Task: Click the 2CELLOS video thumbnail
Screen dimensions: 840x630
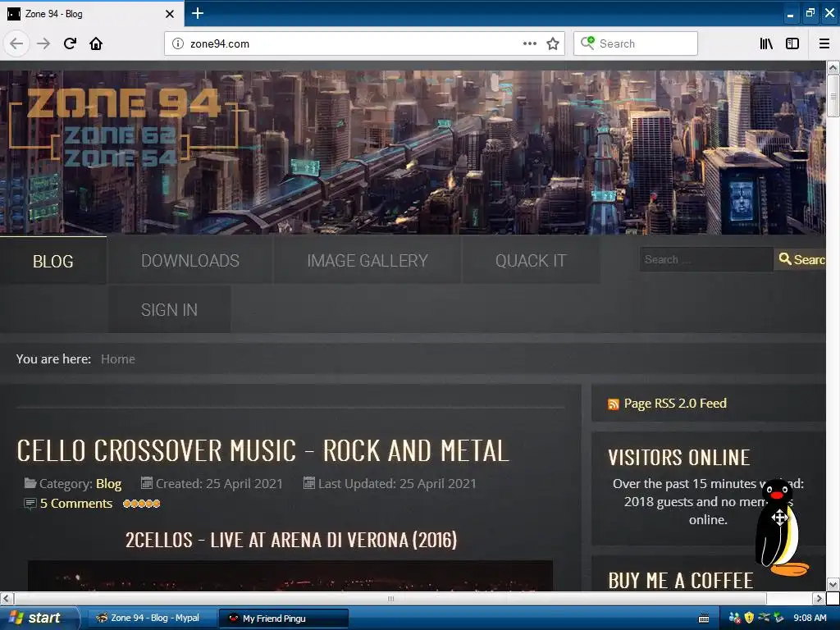Action: coord(290,576)
